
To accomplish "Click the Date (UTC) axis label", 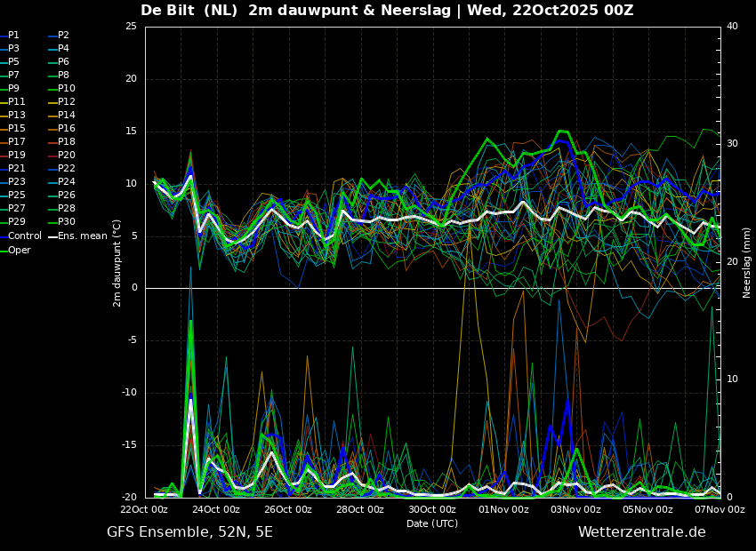I will 432,523.
